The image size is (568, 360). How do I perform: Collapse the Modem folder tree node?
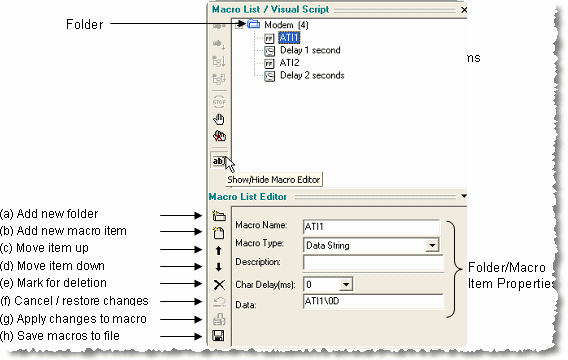(239, 25)
